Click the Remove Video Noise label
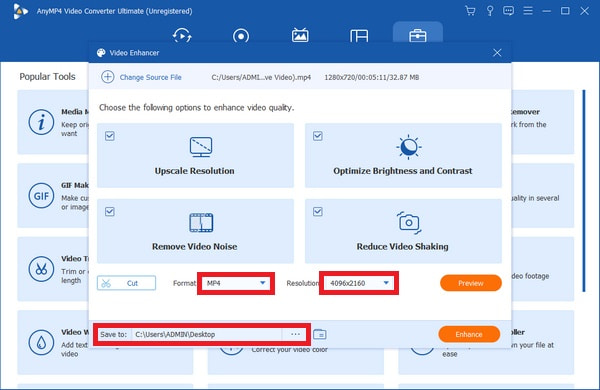Viewport: 600px width, 390px height. point(194,246)
